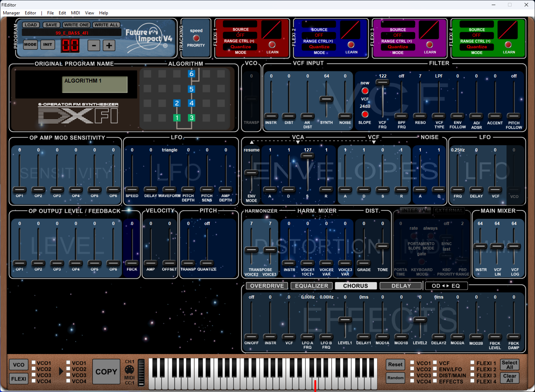
Task: Open the File menu
Action: (x=50, y=13)
